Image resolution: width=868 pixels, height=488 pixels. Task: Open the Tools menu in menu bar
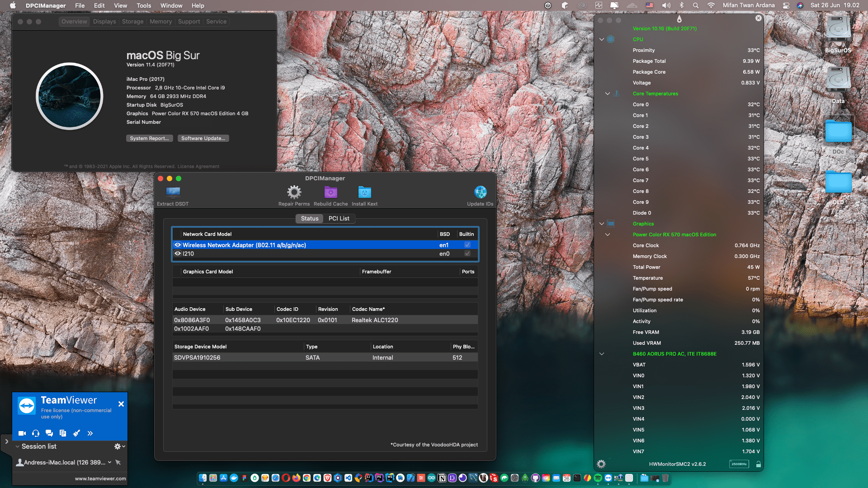(x=144, y=5)
